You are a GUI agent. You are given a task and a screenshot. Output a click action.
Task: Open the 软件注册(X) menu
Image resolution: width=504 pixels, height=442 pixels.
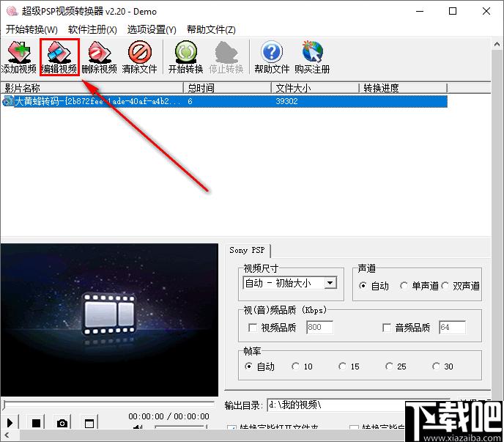coord(92,30)
